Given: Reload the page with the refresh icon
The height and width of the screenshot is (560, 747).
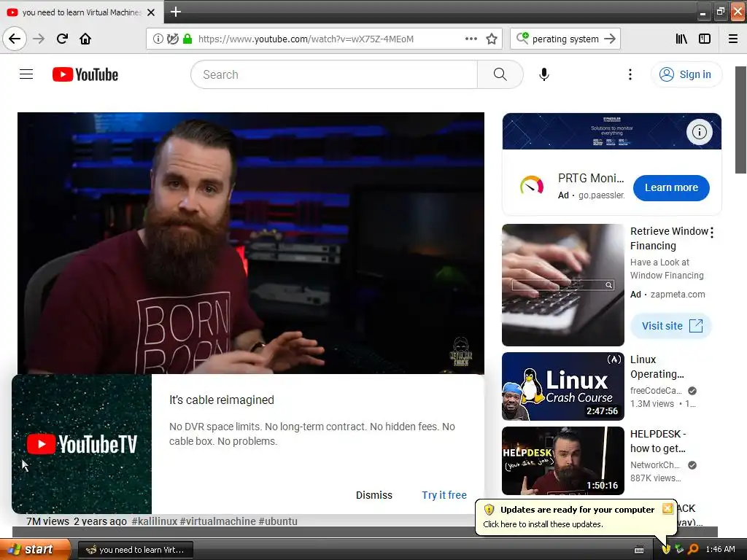Looking at the screenshot, I should pyautogui.click(x=62, y=39).
